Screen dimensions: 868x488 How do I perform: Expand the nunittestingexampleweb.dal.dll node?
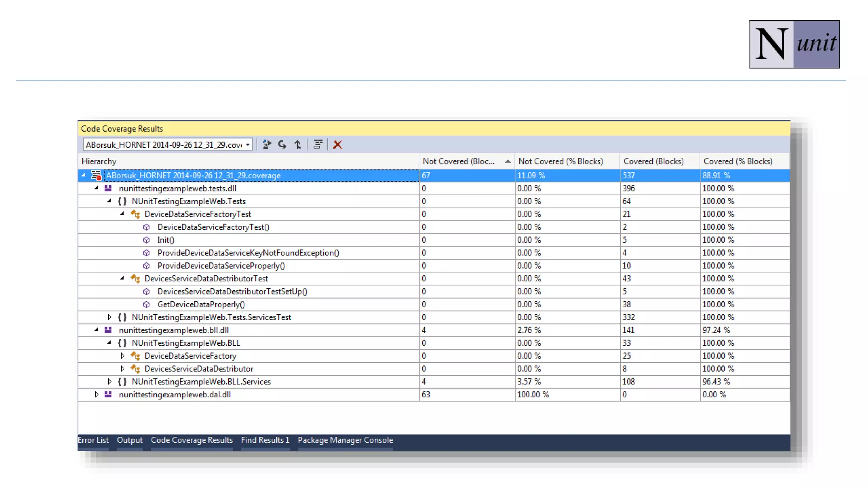click(97, 395)
